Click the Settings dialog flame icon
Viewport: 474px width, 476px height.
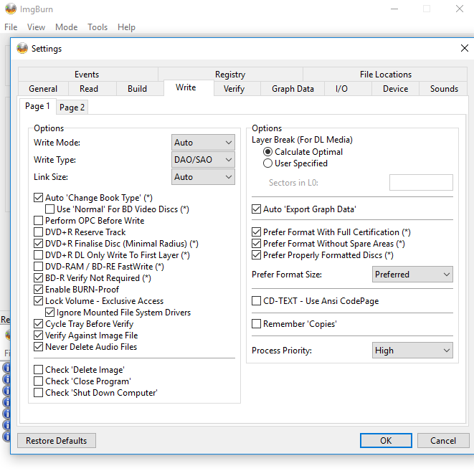click(x=22, y=49)
